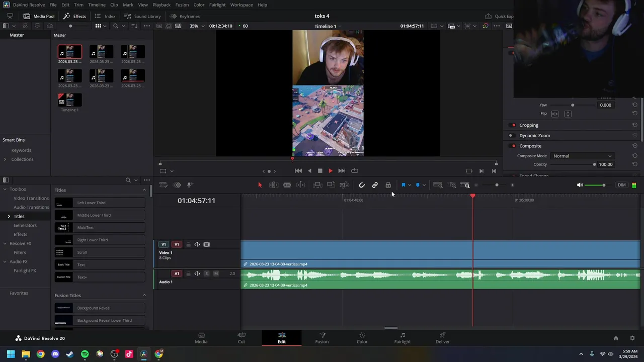The image size is (644, 362).
Task: Open the Fusion menu in menu bar
Action: pyautogui.click(x=182, y=5)
